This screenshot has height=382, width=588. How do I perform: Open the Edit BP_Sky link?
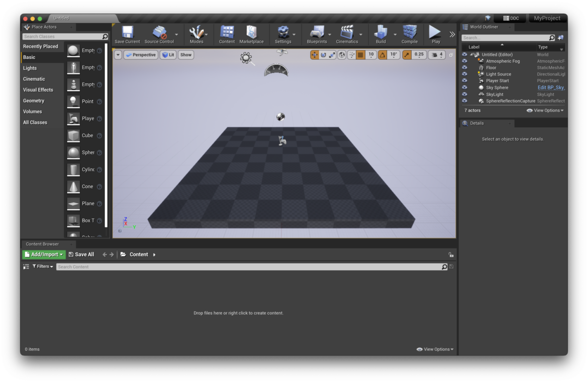(x=551, y=88)
